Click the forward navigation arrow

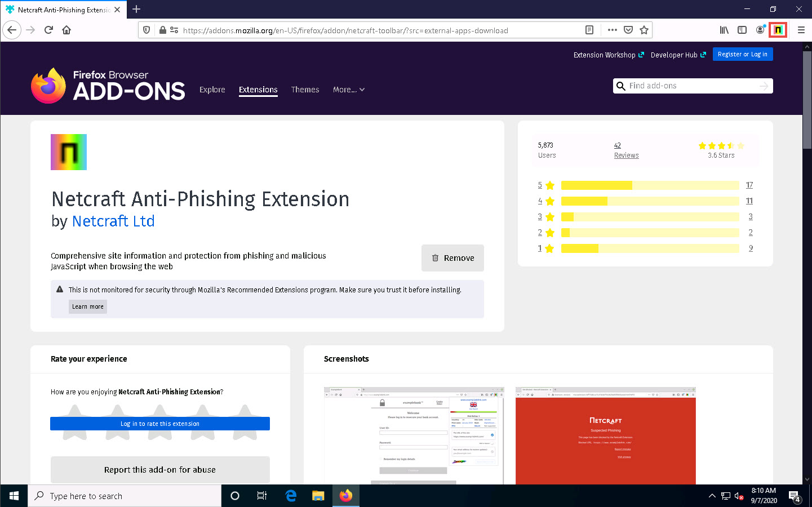pos(30,30)
